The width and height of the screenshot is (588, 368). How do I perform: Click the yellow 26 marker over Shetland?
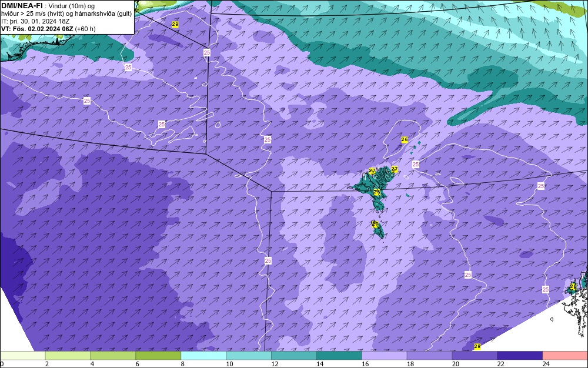point(573,287)
